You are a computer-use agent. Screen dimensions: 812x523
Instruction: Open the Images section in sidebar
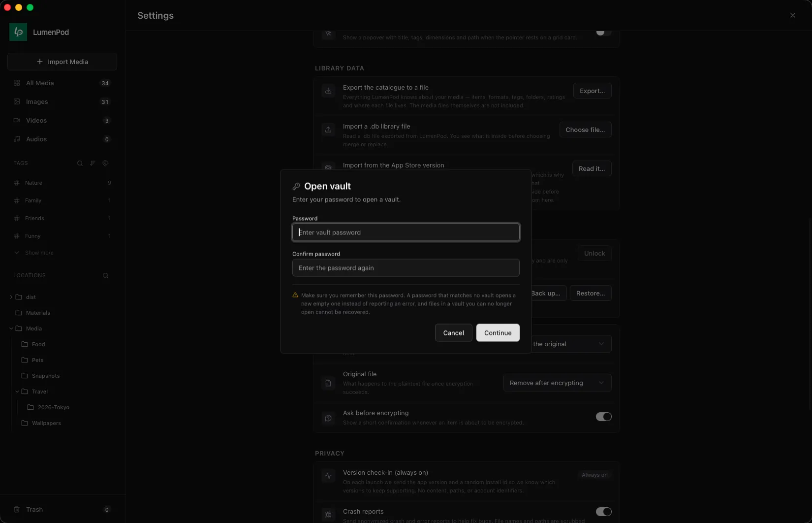click(x=62, y=101)
